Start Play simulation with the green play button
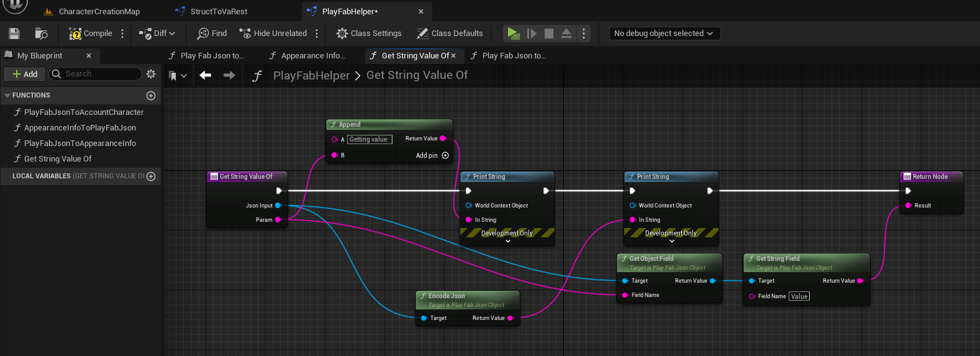 point(513,34)
